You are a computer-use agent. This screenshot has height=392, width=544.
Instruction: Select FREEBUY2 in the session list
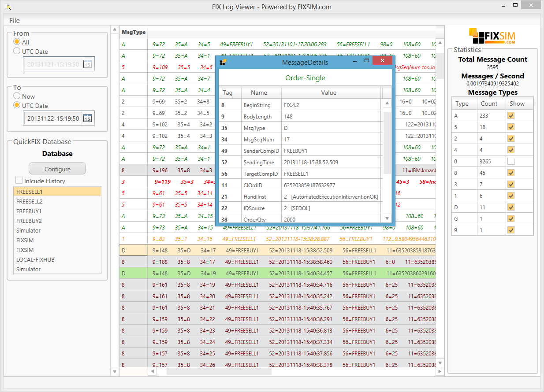tap(57, 221)
